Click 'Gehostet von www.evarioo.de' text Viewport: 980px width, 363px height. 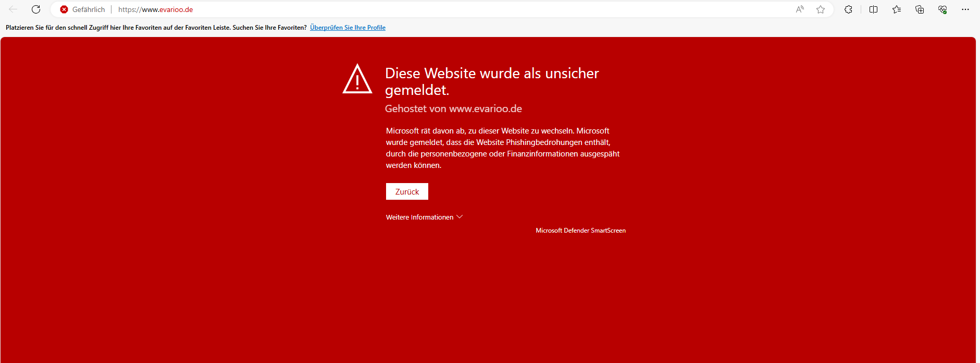453,108
